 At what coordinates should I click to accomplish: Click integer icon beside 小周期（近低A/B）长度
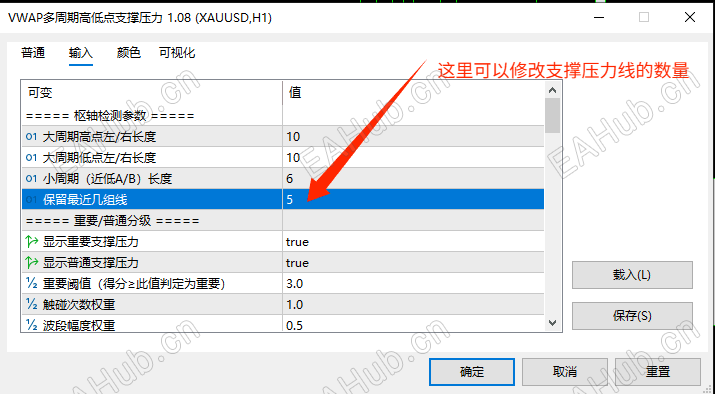(31, 178)
